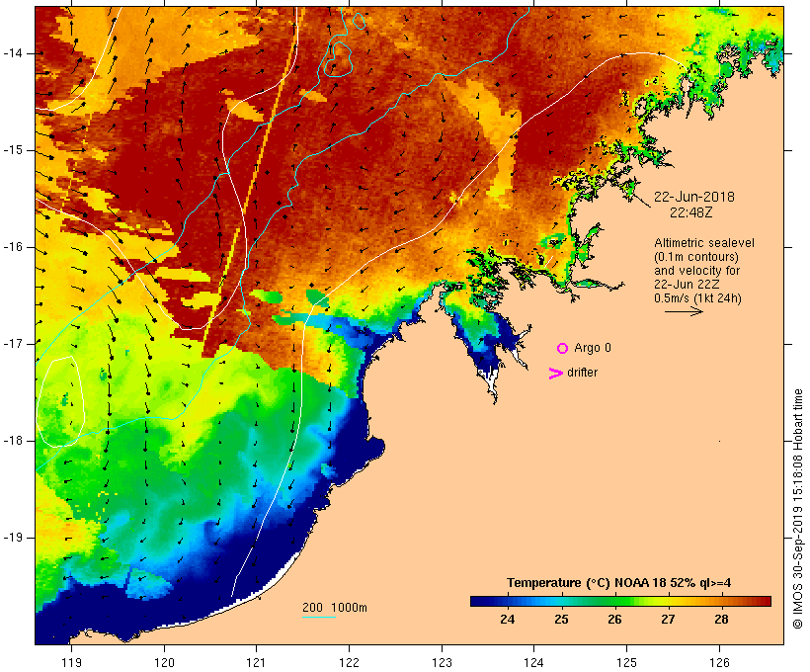
Task: Click longitude axis label 120
Action: point(164,662)
